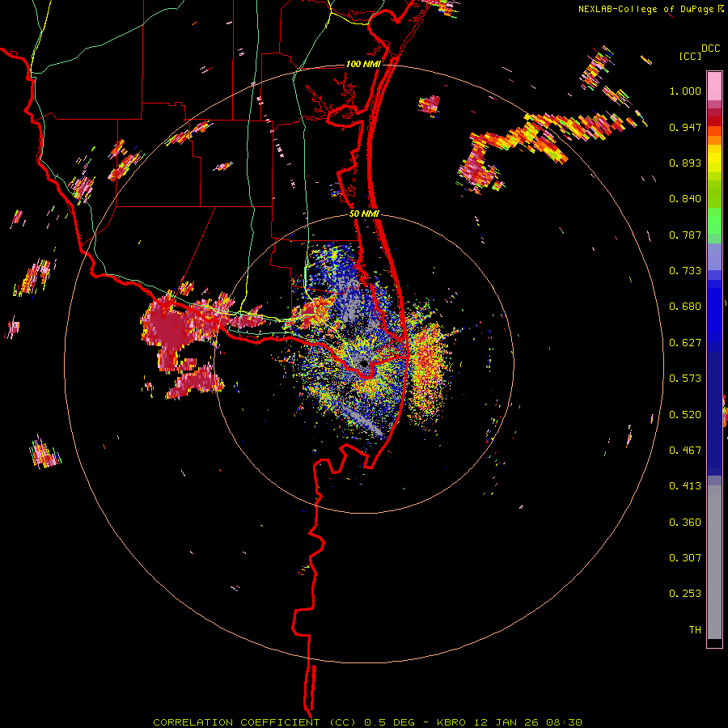Click the CORRELATION COEFFICIENT (CC) caption text

click(x=255, y=722)
